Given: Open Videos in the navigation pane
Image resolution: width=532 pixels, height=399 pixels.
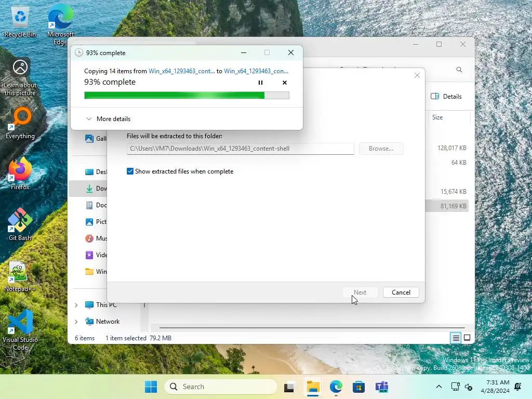Looking at the screenshot, I should [96, 255].
